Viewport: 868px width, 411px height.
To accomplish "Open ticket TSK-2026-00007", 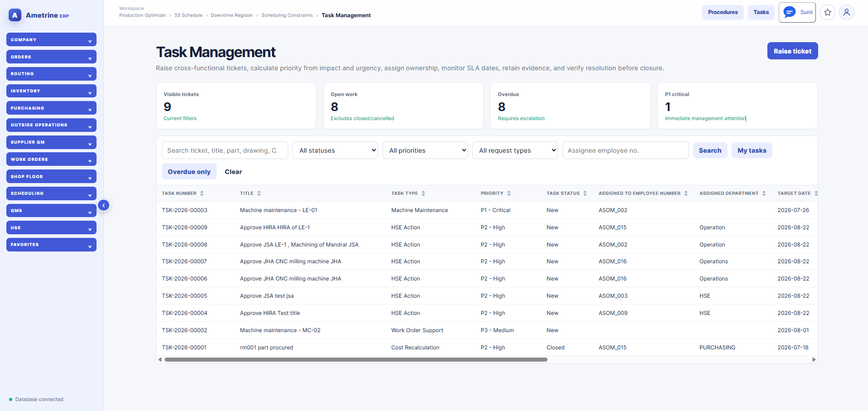I will pos(184,261).
